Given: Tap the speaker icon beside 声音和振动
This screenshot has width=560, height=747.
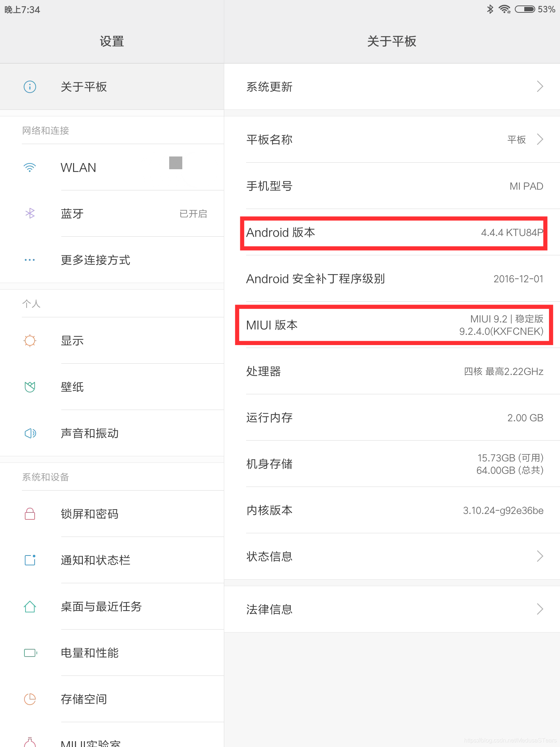Looking at the screenshot, I should coord(30,433).
